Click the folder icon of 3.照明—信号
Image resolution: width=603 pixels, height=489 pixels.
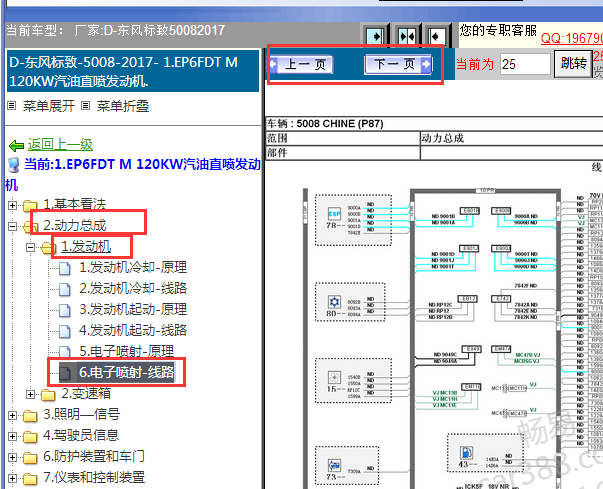[30, 416]
